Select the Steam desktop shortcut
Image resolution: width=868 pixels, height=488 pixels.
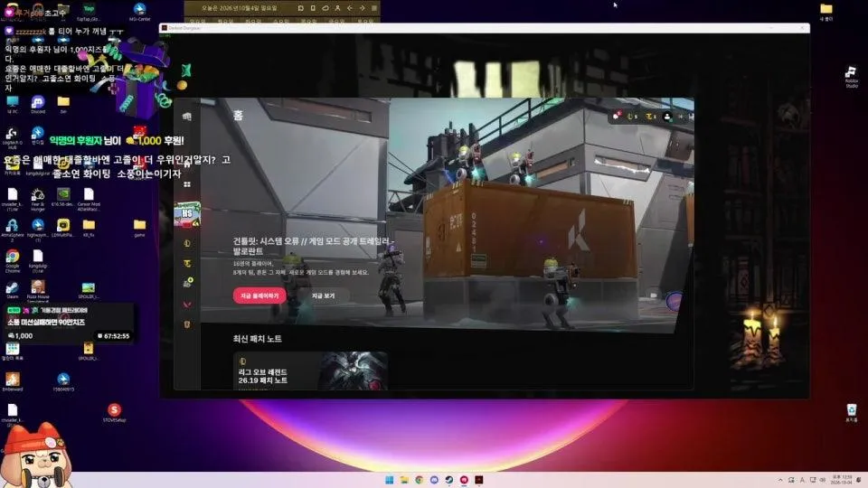point(12,290)
